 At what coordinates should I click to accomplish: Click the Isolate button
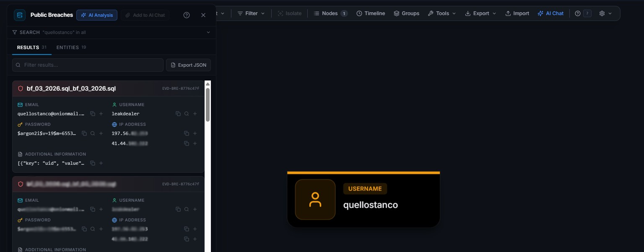click(289, 13)
